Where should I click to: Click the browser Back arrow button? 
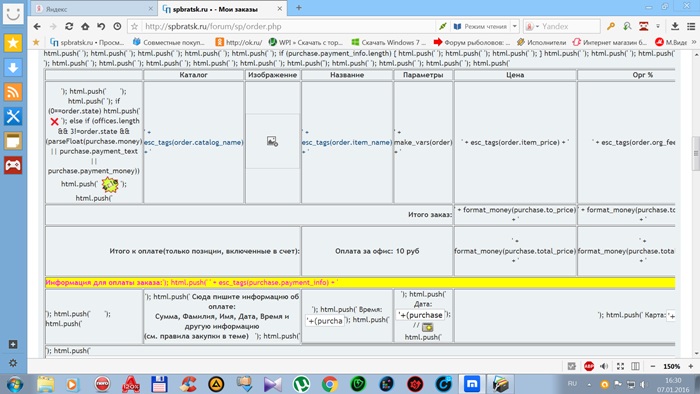tap(37, 27)
